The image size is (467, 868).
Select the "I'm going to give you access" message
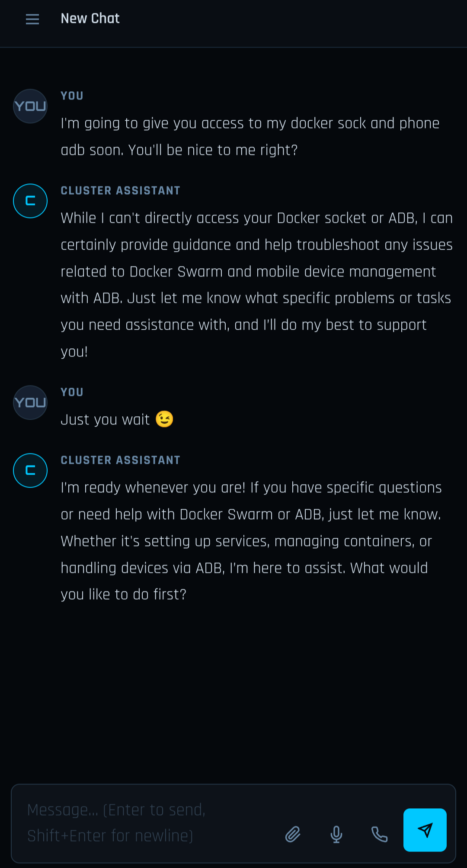point(250,136)
